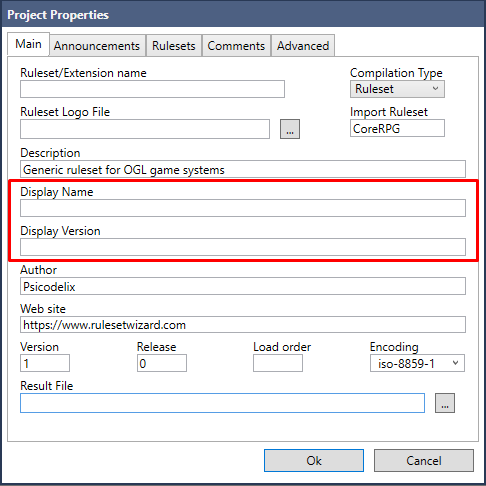Expand the Encoding iso-8859-1 dropdown
Screen dimensions: 486x486
click(417, 363)
